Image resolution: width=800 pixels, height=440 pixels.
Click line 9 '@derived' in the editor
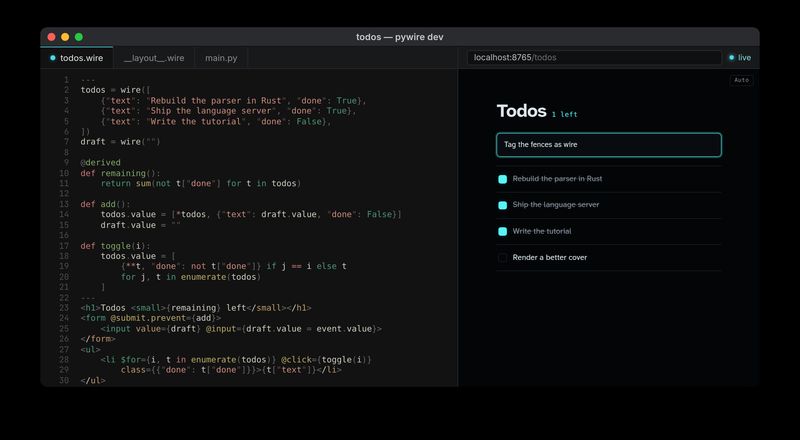coord(101,162)
